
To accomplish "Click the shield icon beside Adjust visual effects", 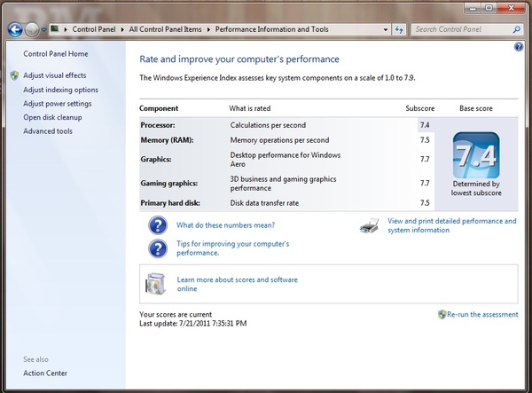I will pos(14,75).
